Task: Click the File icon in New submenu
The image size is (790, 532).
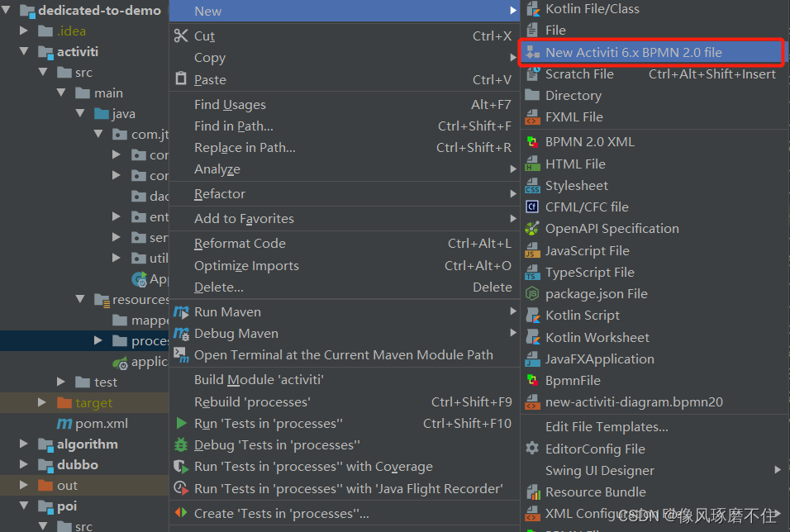Action: click(532, 31)
